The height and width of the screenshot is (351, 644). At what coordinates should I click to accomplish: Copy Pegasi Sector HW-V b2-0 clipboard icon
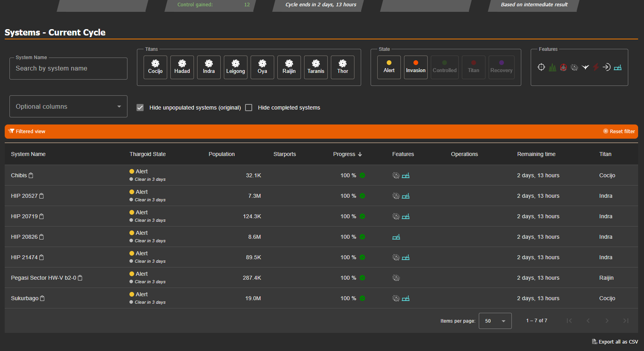80,278
